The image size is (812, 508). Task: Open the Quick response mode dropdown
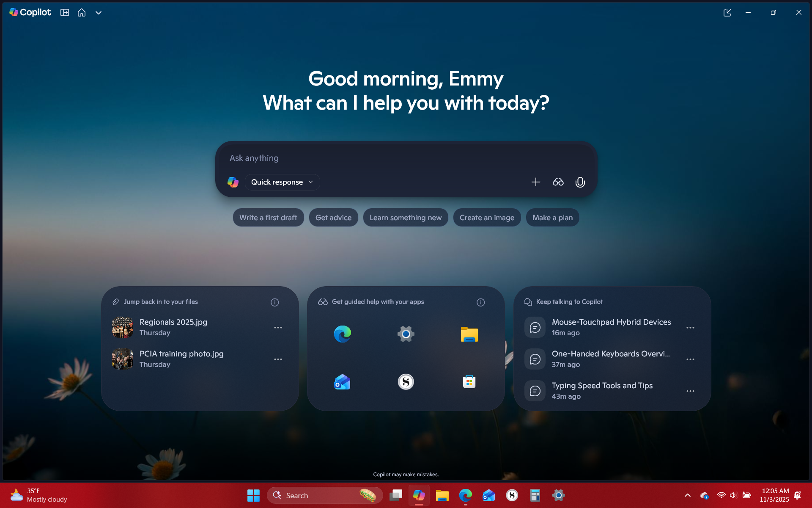point(282,182)
